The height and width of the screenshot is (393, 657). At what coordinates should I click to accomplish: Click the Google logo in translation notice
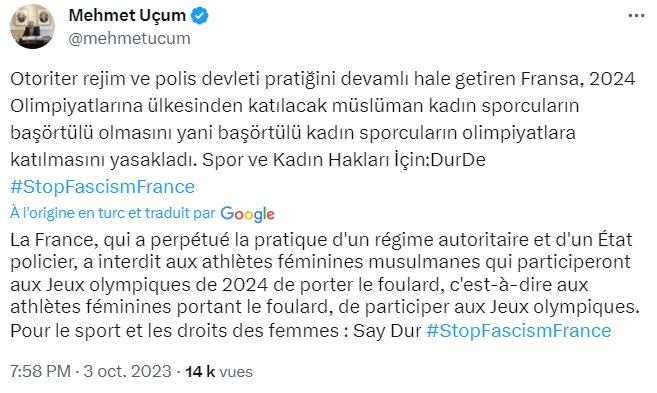[x=247, y=214]
